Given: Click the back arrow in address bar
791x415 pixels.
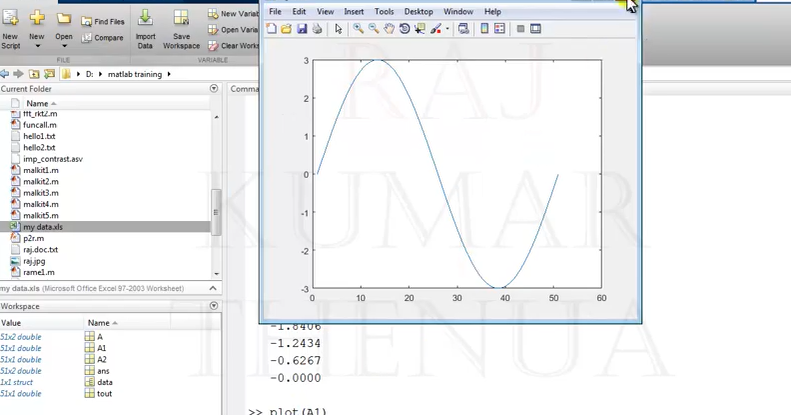Looking at the screenshot, I should click(x=5, y=74).
